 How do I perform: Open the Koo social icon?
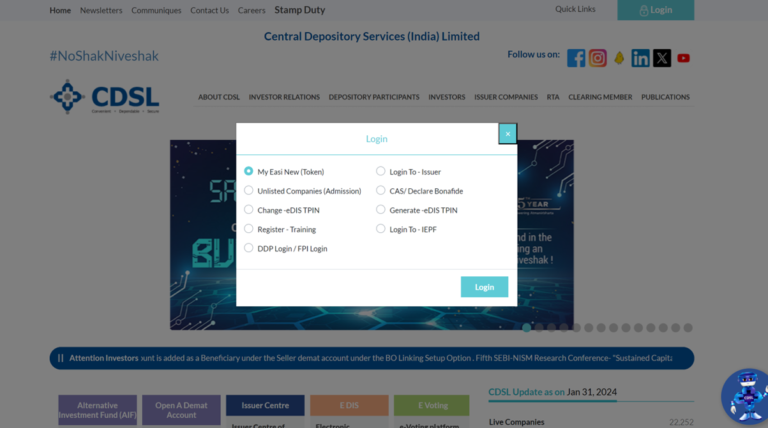(619, 58)
